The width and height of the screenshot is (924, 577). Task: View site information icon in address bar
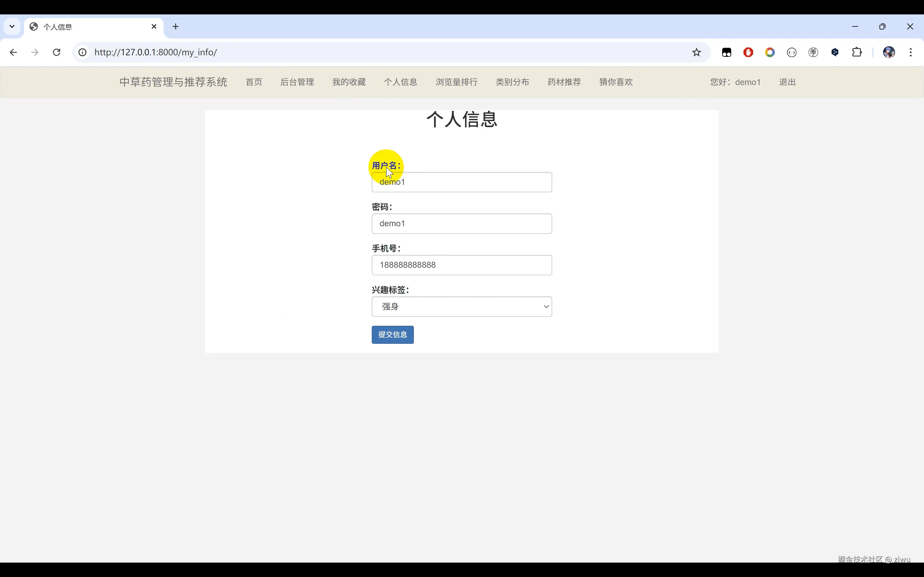[x=82, y=52]
